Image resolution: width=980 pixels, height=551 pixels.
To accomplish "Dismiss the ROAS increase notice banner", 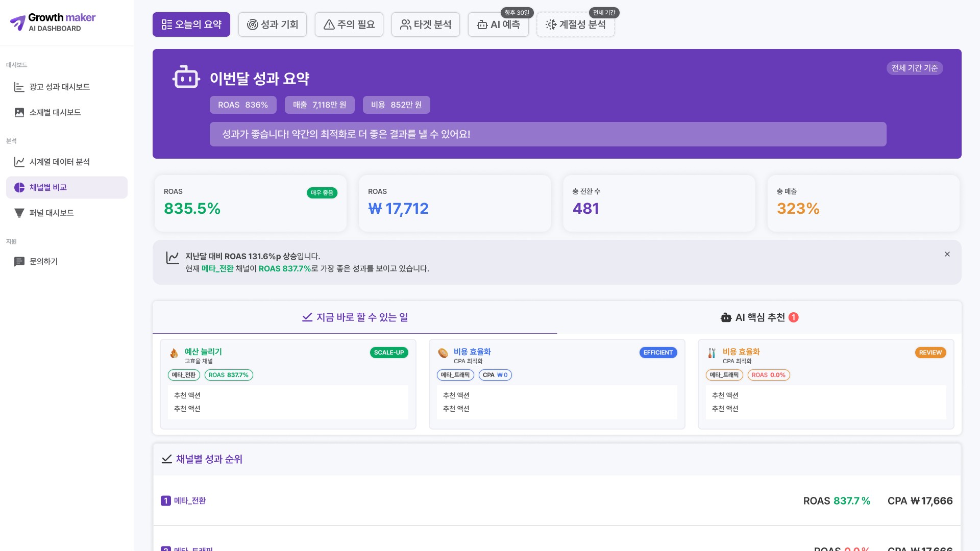I will pos(947,254).
